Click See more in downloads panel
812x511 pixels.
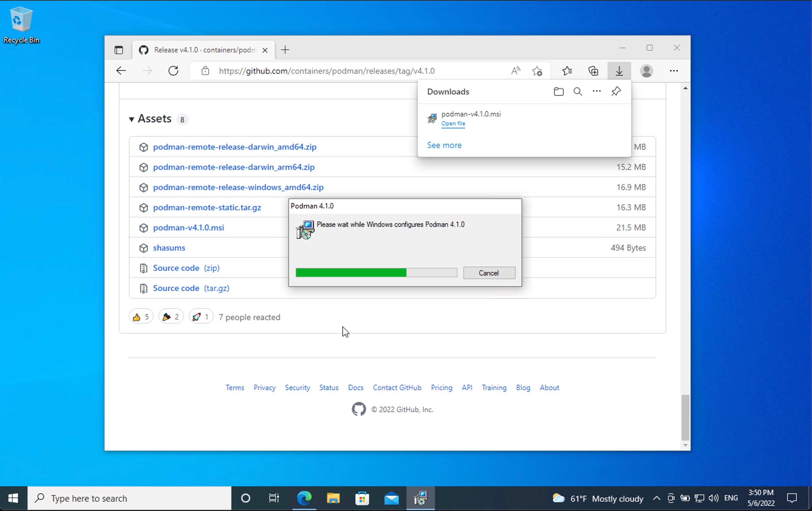[444, 145]
